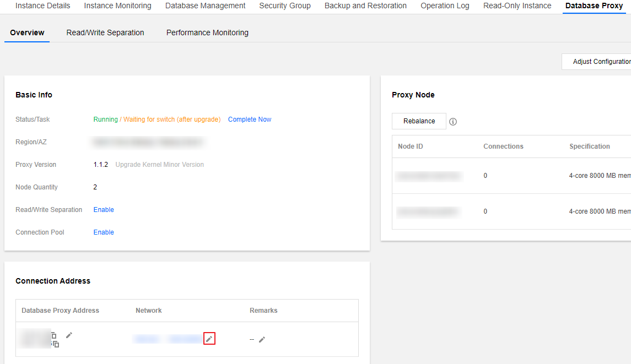
Task: Open the Security Group tab
Action: point(285,6)
